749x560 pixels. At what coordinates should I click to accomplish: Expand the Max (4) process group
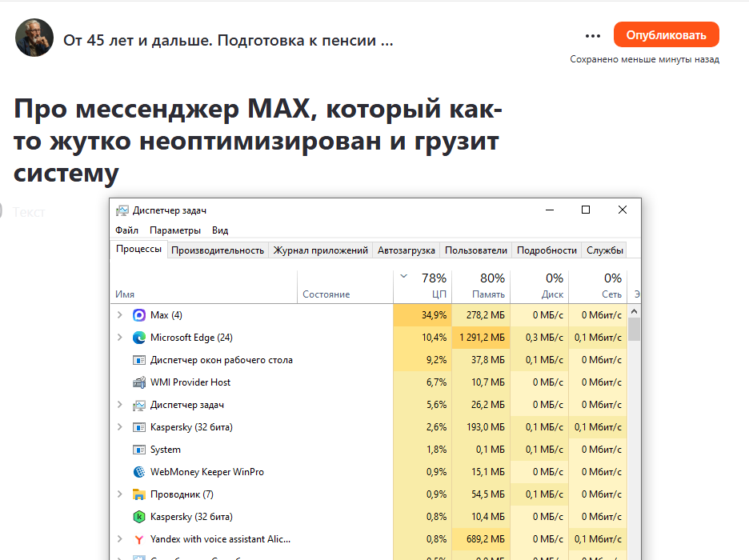click(x=120, y=315)
